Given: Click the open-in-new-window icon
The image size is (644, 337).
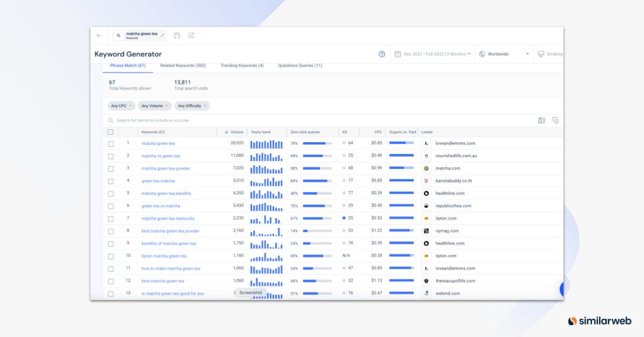Looking at the screenshot, I should click(192, 35).
